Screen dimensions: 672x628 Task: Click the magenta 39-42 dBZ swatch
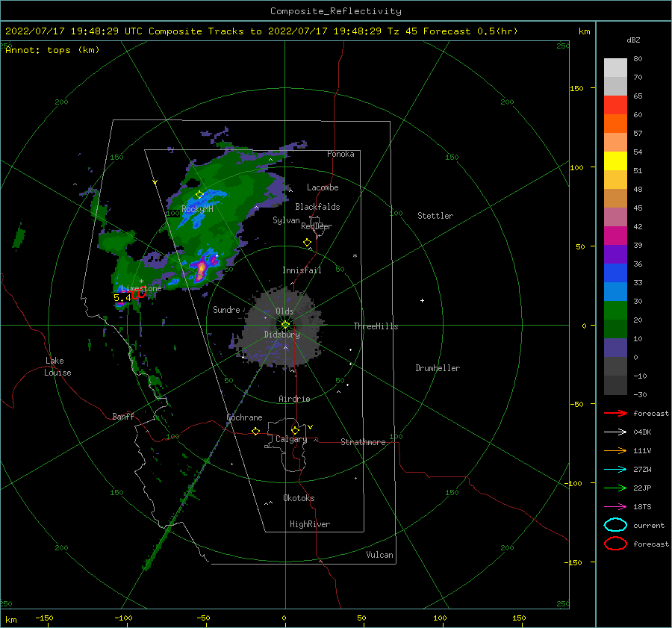[x=615, y=236]
